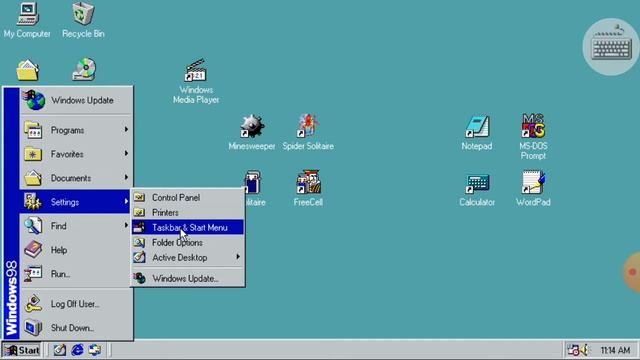Screen dimensions: 640x360
Task: Open the Notepad shortcut
Action: (x=477, y=132)
